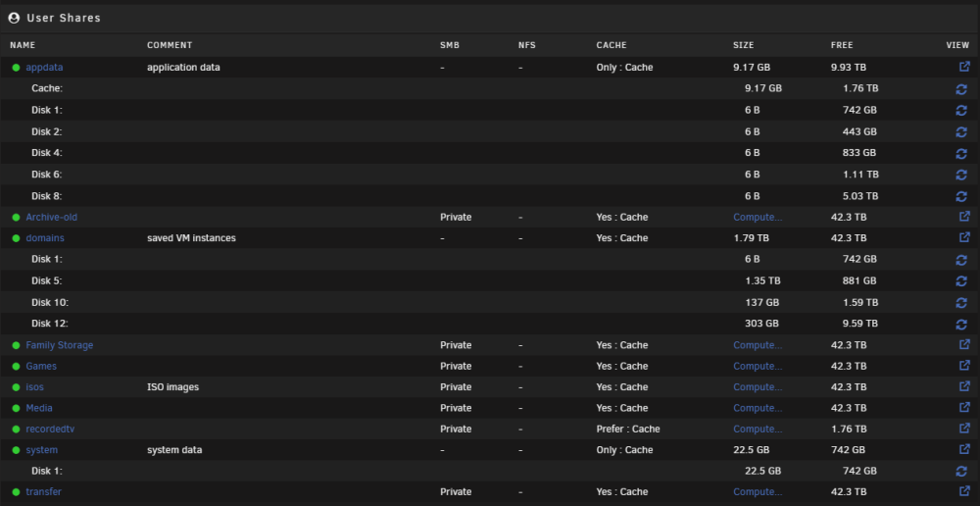
Task: Browse the Media share via view icon
Action: tap(964, 407)
